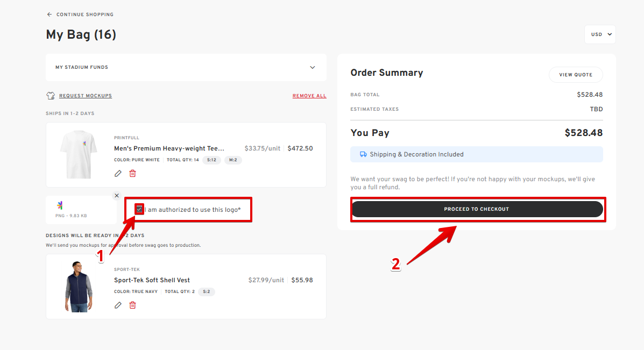The height and width of the screenshot is (350, 644).
Task: Delete the Sport-Tek Soft Shell Vest item
Action: pos(133,305)
